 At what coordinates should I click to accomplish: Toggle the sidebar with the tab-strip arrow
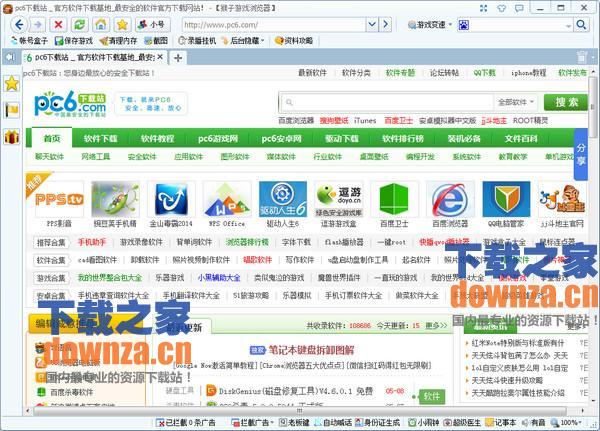pos(10,57)
